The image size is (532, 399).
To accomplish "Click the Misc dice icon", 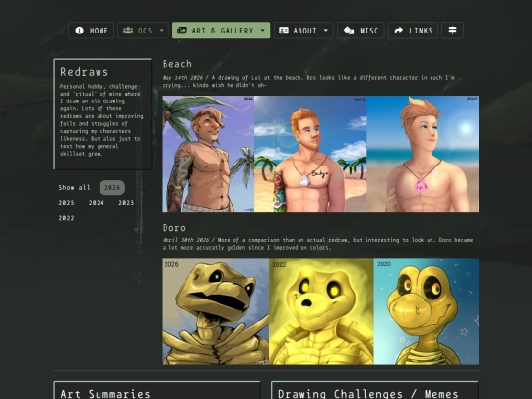I will 349,31.
